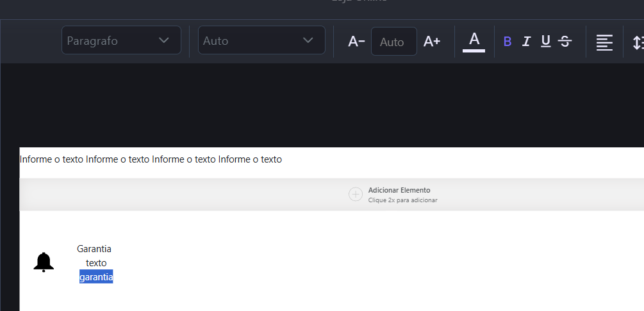Screen dimensions: 644x311
Task: Click the highlighted 'garantia' text
Action: coord(96,277)
